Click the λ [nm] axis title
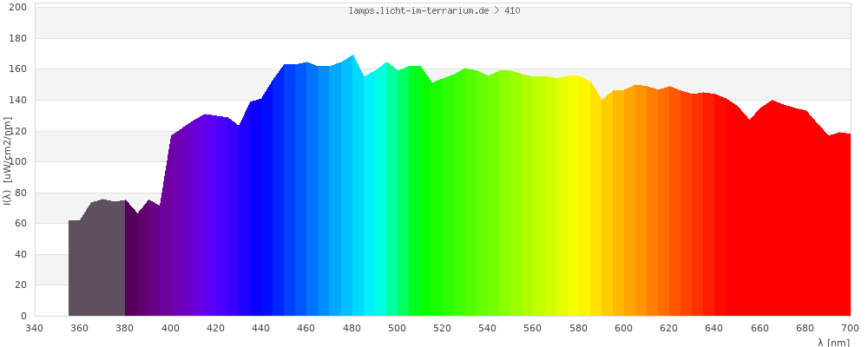Viewport: 868px width, 347px height. pos(833,342)
